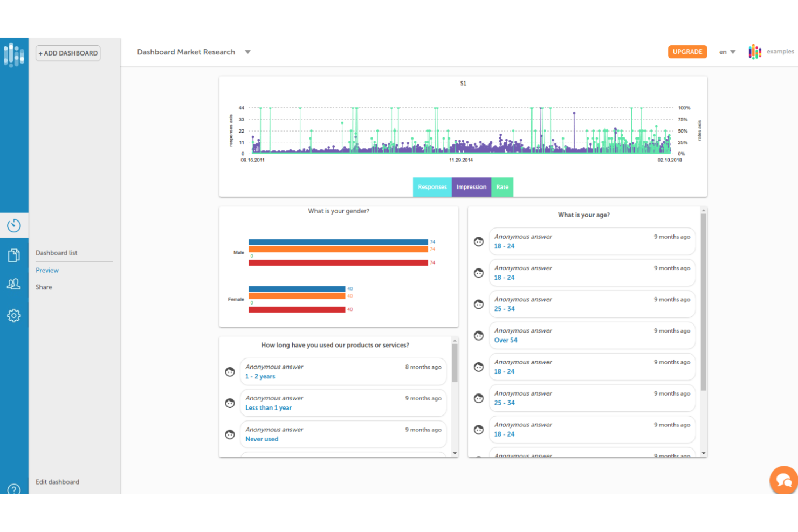Open the language selector showing en
Image resolution: width=798 pixels, height=532 pixels.
(726, 52)
